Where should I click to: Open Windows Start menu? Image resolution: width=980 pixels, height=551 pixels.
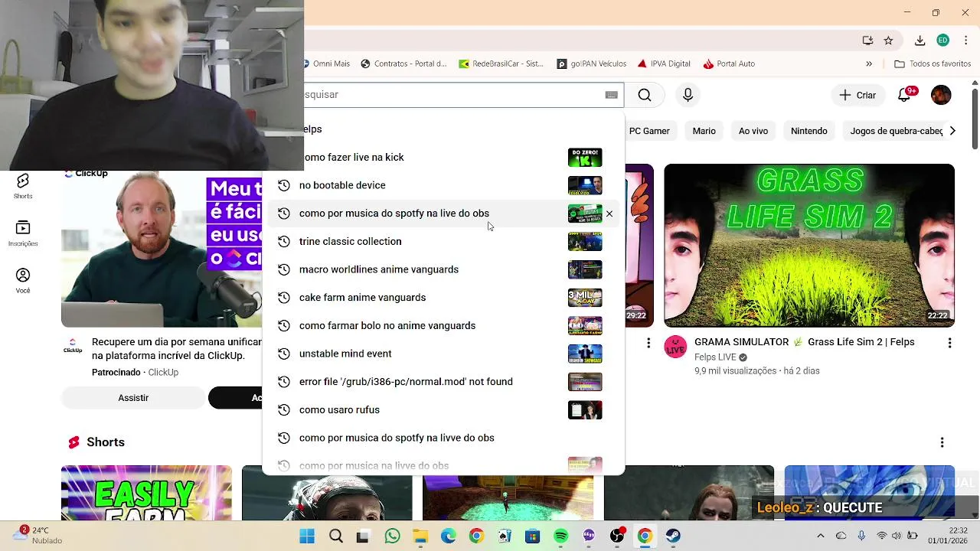coord(307,536)
